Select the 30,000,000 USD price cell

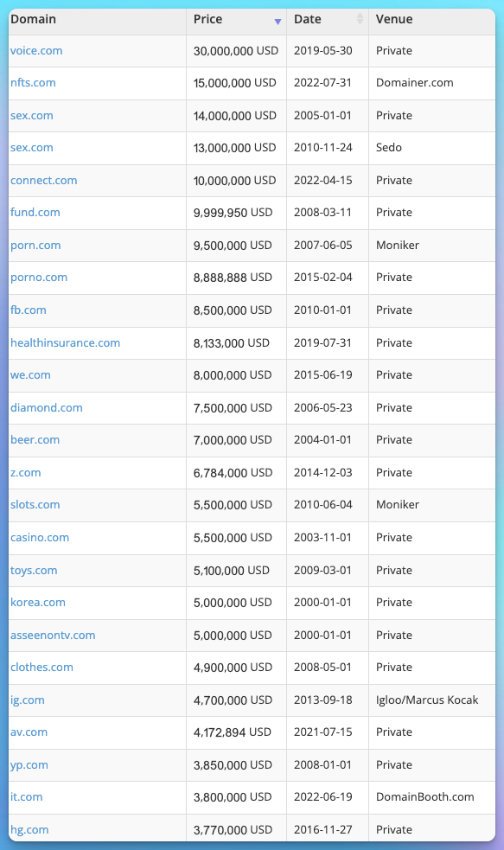tap(236, 50)
